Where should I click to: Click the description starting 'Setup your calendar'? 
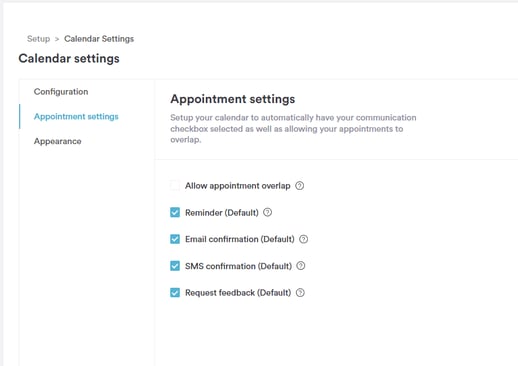coord(293,128)
